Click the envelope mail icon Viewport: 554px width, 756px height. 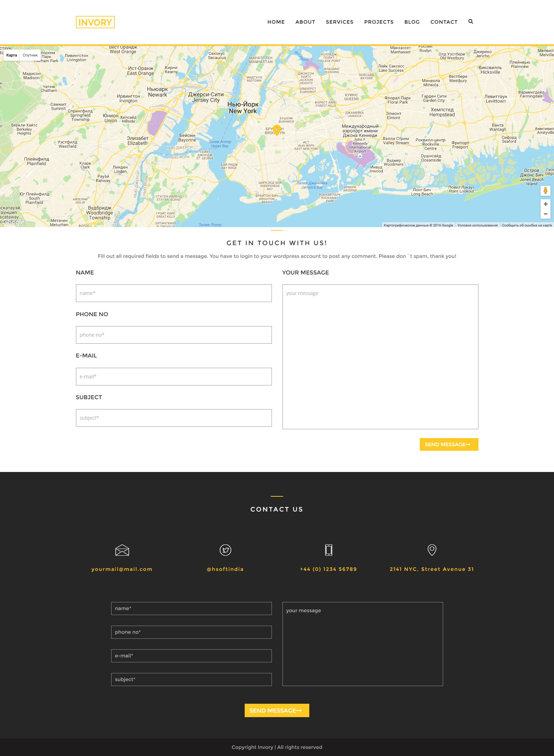(122, 550)
